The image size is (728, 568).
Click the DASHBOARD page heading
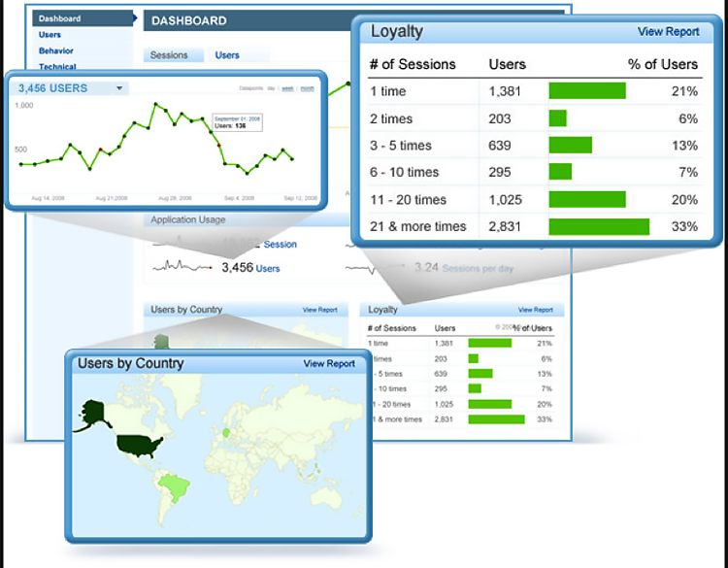pos(189,21)
